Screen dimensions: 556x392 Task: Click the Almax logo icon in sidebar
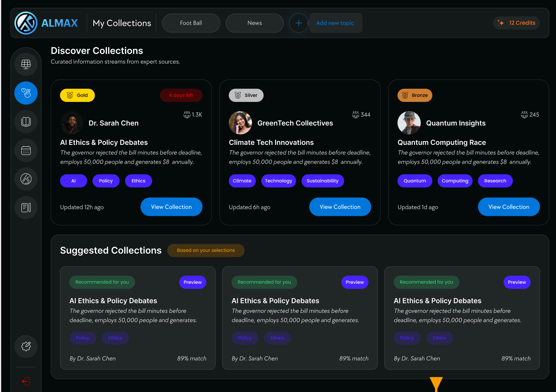[x=26, y=179]
